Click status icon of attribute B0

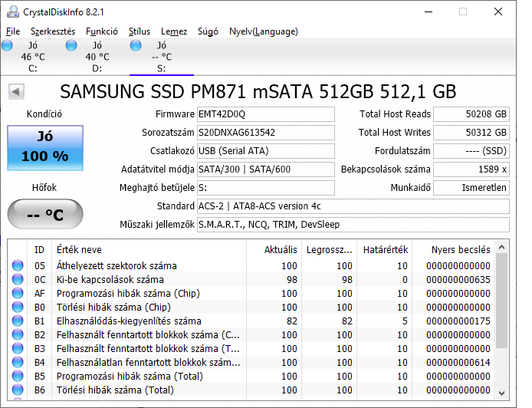click(x=18, y=307)
